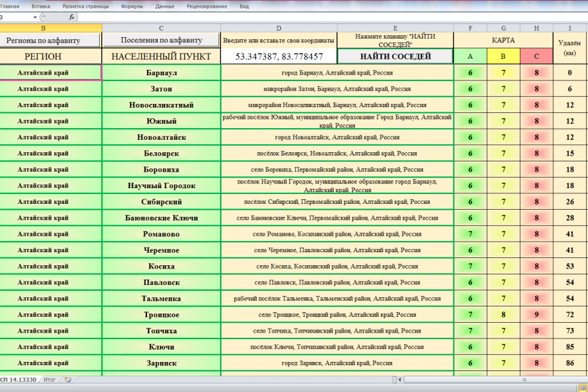Screen dimensions: 588x392
Task: Select the Затон settlement cell
Action: [161, 89]
